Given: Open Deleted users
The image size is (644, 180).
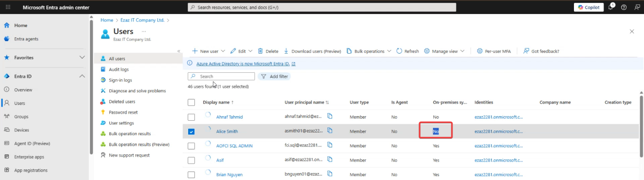Looking at the screenshot, I should [122, 102].
